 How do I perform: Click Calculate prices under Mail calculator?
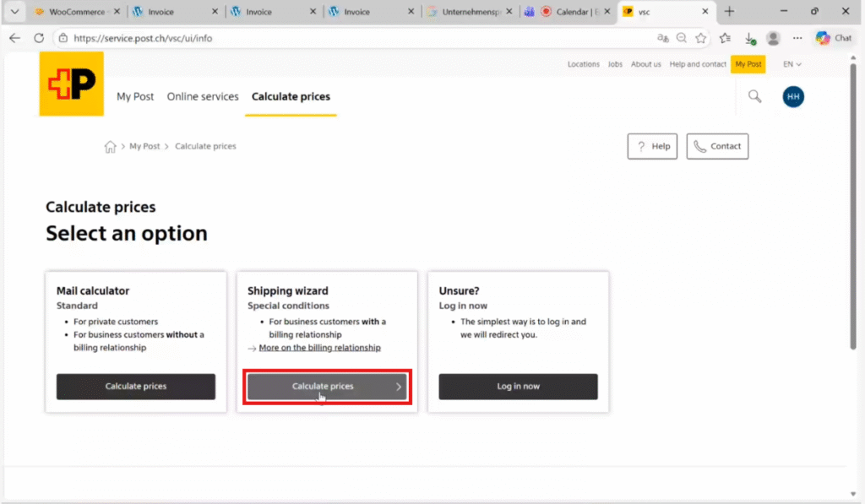[x=136, y=387]
